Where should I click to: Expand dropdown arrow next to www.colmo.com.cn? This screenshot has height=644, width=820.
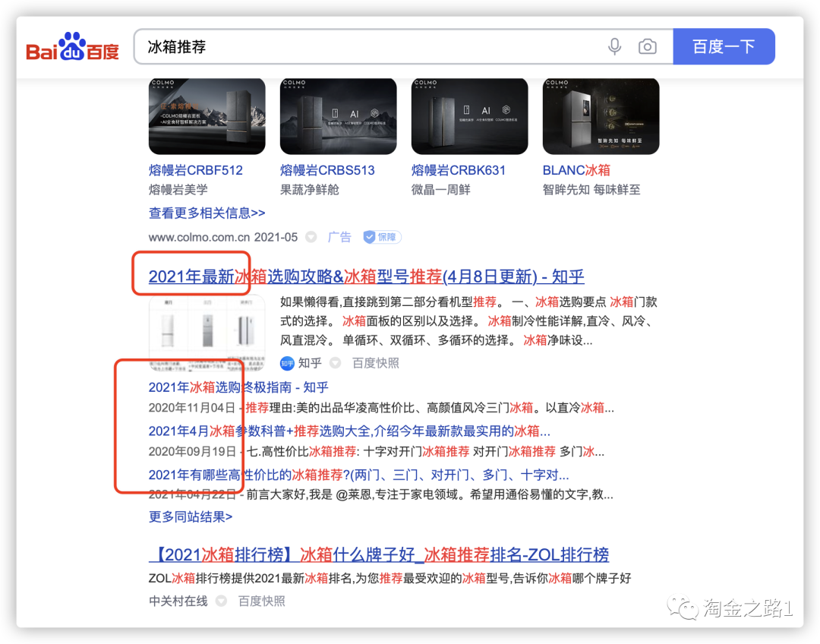click(311, 237)
